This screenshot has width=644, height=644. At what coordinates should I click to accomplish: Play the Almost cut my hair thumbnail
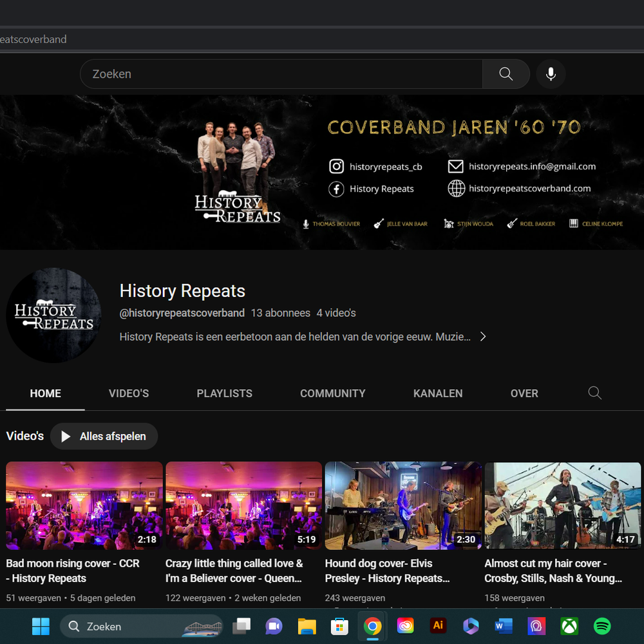pyautogui.click(x=563, y=506)
